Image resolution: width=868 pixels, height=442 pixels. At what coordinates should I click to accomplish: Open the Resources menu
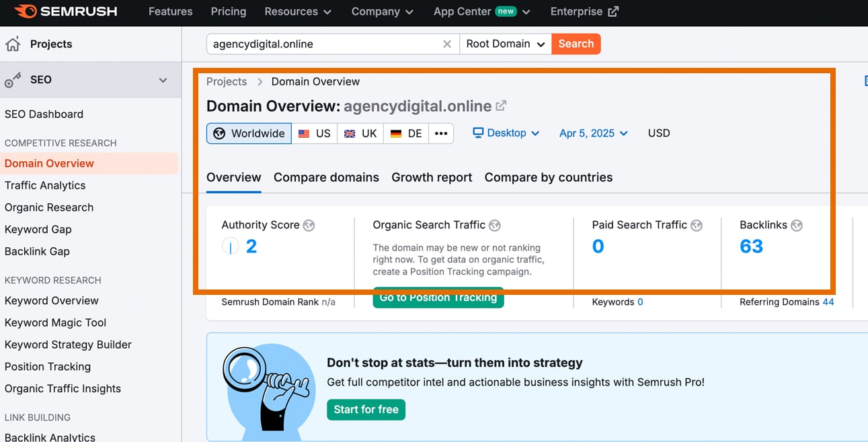pos(298,11)
